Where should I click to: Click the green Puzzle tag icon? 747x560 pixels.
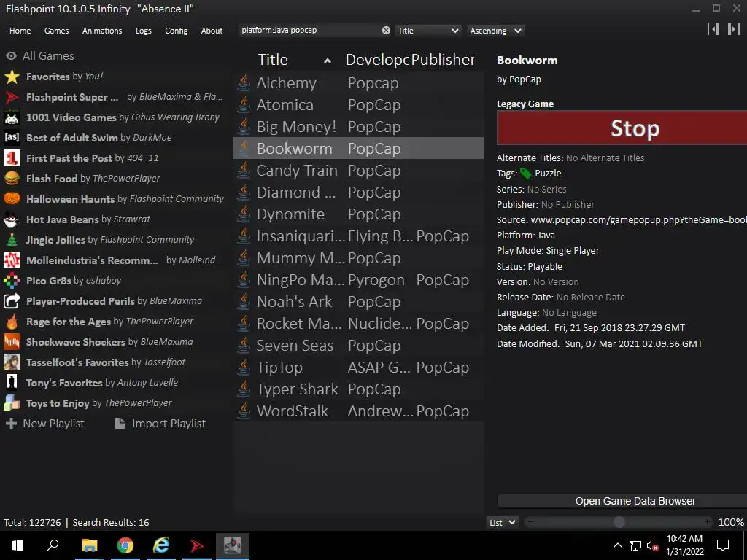coord(525,174)
